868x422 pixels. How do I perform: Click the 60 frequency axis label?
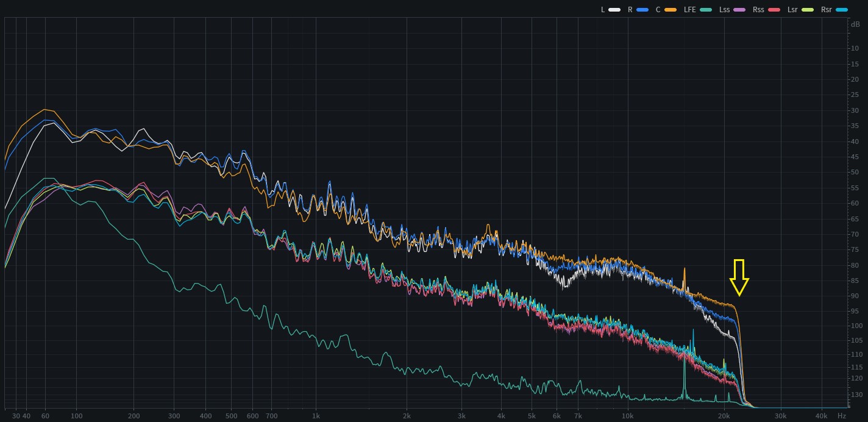(45, 416)
